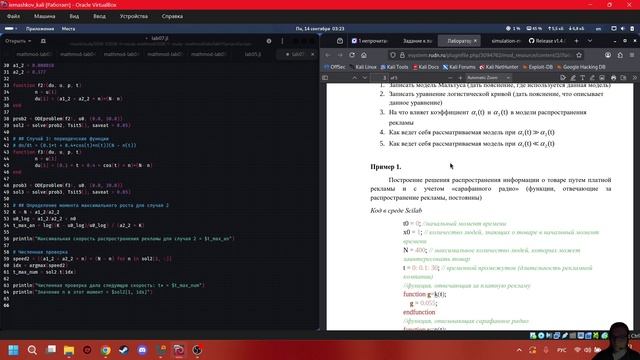Screen dimensions: 640x360
Task: Open the Windows Start menu
Action: 13,350
